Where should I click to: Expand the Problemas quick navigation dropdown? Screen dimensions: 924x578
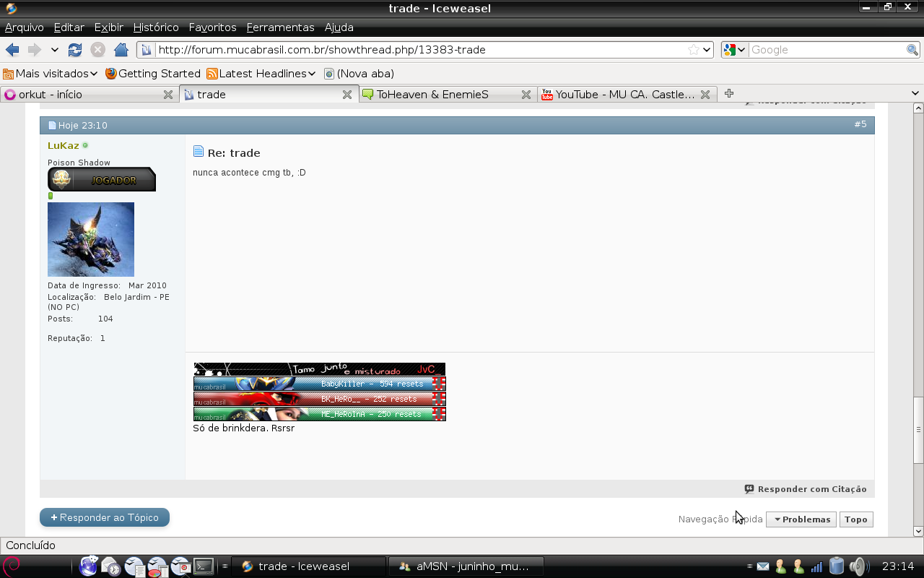click(x=801, y=519)
